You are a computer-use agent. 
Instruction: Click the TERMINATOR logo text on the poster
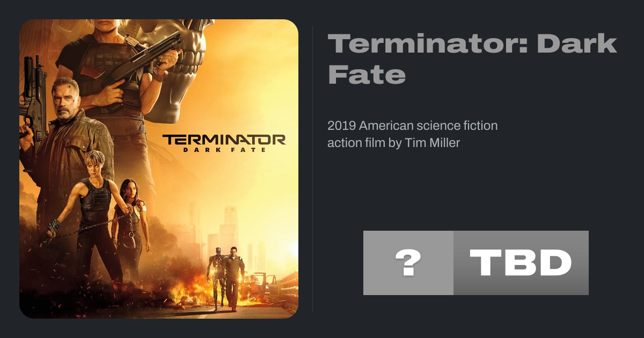pyautogui.click(x=224, y=140)
